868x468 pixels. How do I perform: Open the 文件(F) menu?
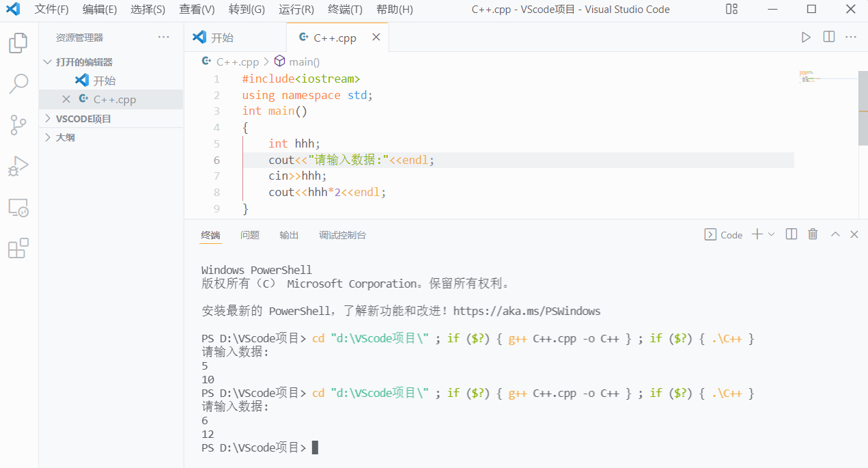tap(51, 9)
